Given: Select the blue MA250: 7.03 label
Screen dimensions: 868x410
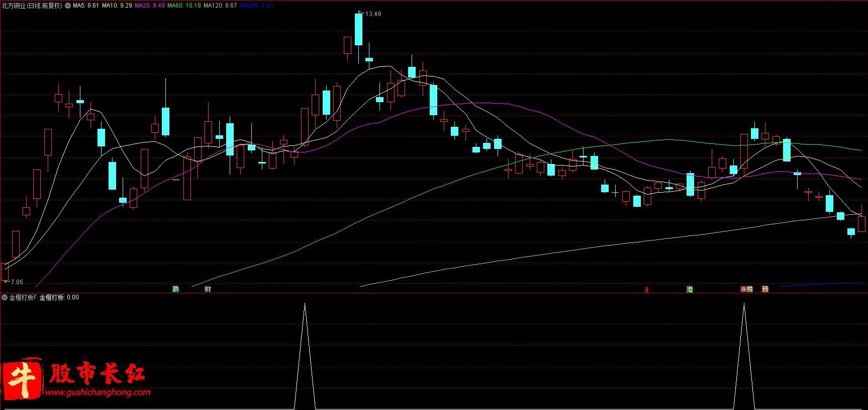Looking at the screenshot, I should point(257,6).
